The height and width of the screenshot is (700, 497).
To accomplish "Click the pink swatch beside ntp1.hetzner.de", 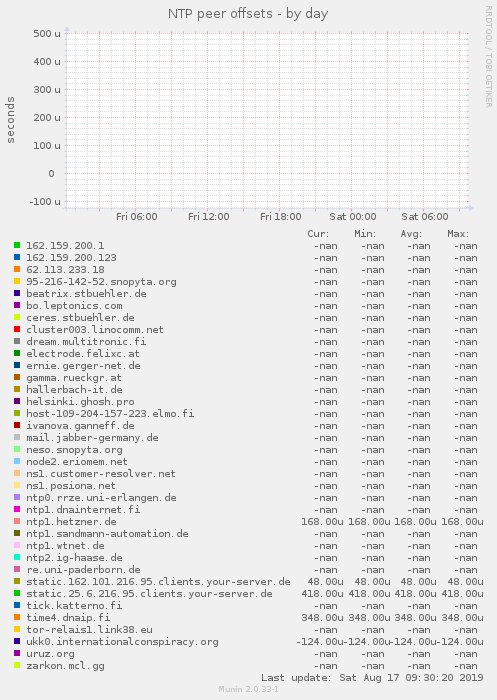I will pos(17,521).
